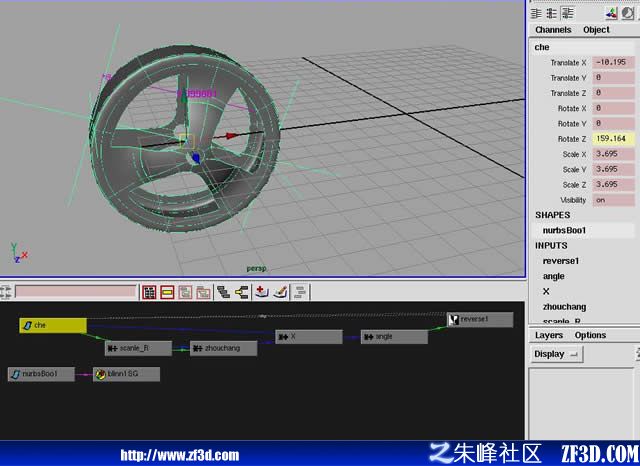Show Input and Output Connections in Hypergraph

(x=242, y=292)
